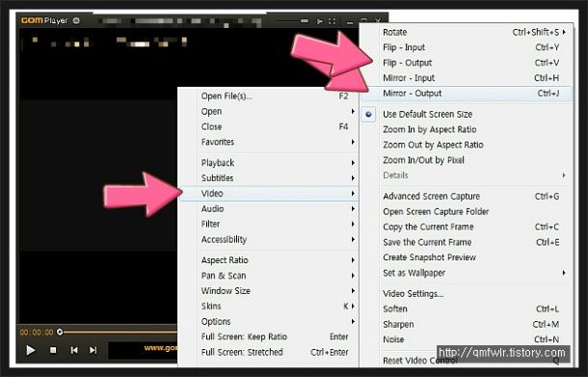The width and height of the screenshot is (588, 377).
Task: Expand Set as Wallpaper submenu
Action: [x=467, y=273]
